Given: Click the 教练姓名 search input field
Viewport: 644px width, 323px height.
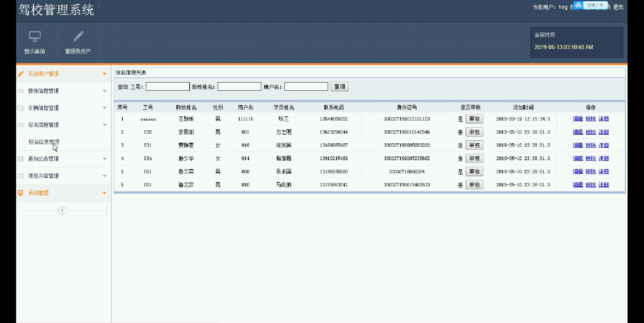Looking at the screenshot, I should point(239,87).
